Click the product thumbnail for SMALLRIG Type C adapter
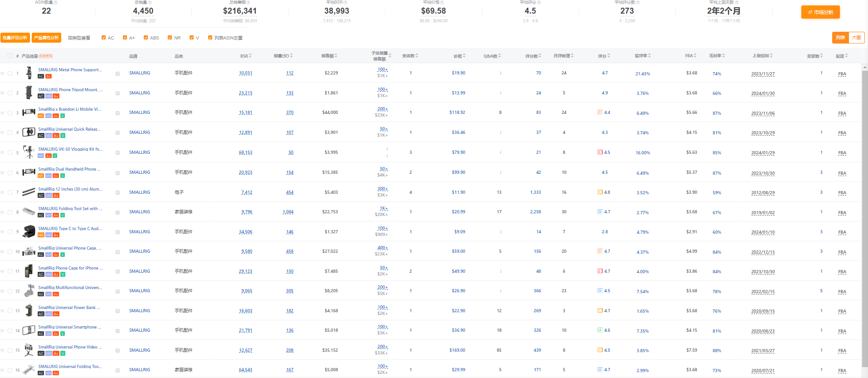This screenshot has width=868, height=378. coord(29,231)
